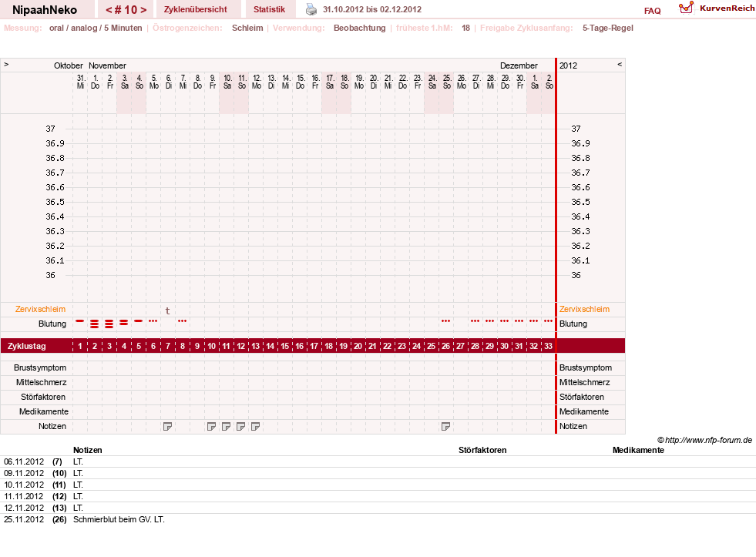756x557 pixels.
Task: Click the '18' früheste 1.hM value
Action: tap(465, 28)
